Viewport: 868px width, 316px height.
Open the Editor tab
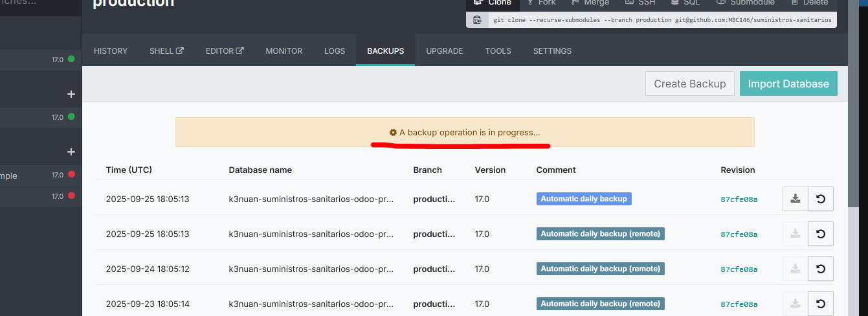[x=224, y=51]
